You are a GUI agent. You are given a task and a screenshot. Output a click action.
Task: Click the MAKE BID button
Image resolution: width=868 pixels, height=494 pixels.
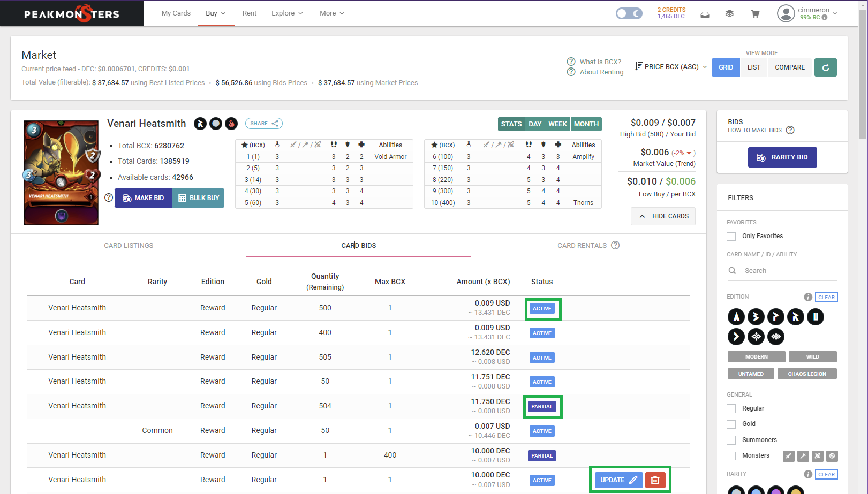143,198
